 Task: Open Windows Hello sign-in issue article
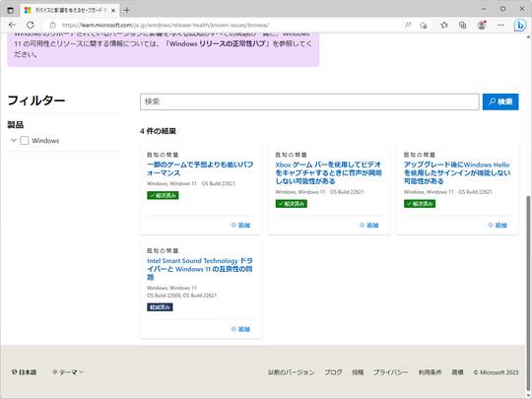tap(457, 172)
